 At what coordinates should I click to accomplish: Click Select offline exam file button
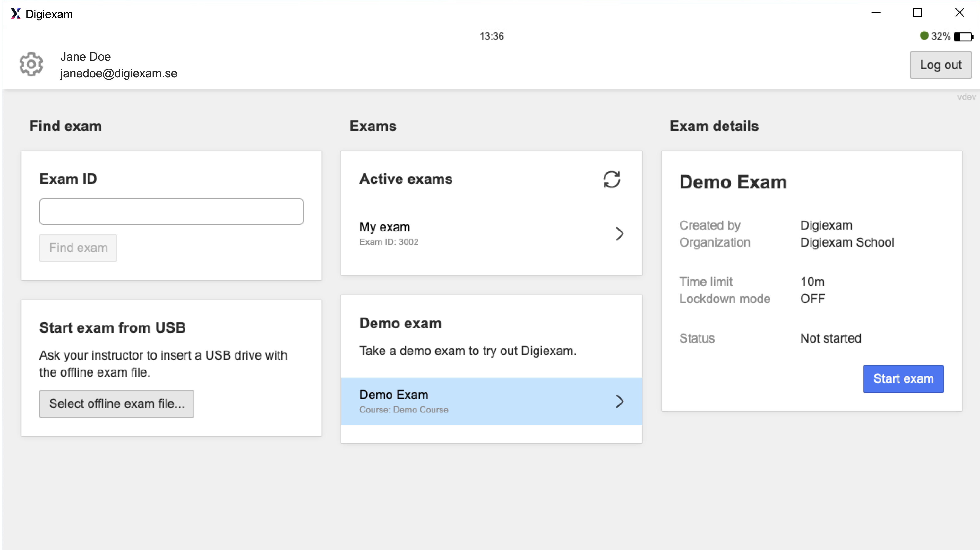click(116, 404)
